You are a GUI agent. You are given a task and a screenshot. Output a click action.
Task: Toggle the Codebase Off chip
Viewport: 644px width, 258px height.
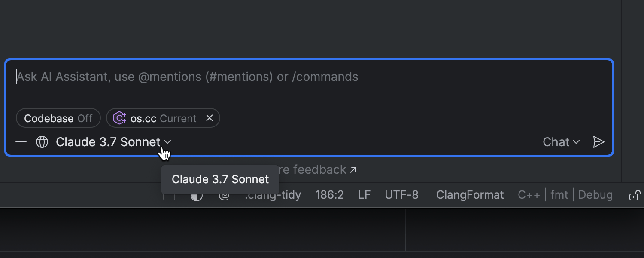tap(58, 118)
